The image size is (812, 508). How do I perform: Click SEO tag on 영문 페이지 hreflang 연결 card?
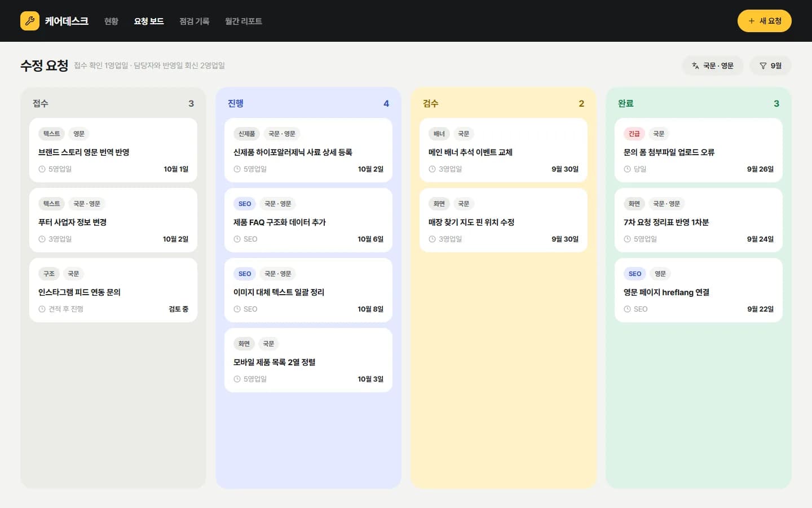(x=635, y=274)
